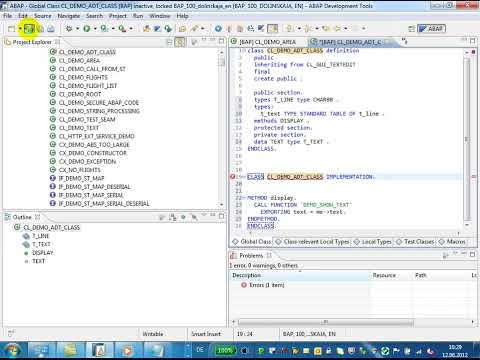This screenshot has width=480, height=360.
Task: Click the Open Perspective icon
Action: pos(412,29)
